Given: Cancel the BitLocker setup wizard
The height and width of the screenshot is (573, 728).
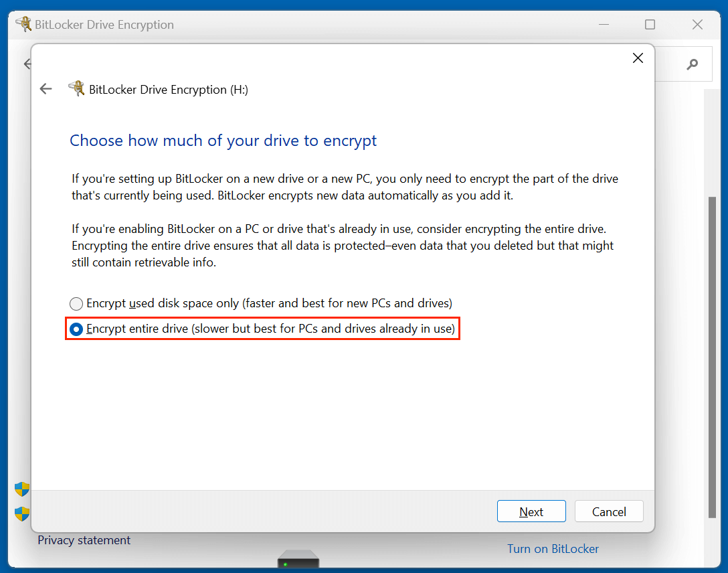Looking at the screenshot, I should (609, 511).
